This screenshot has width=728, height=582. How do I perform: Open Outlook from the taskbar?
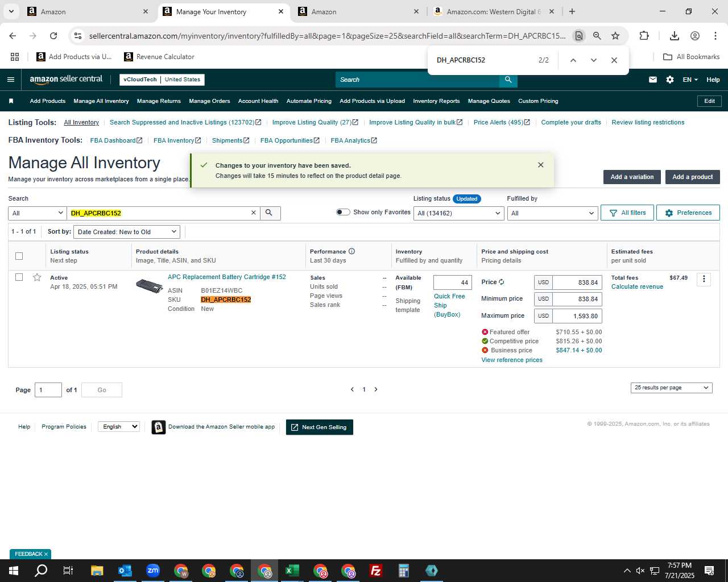pos(125,571)
